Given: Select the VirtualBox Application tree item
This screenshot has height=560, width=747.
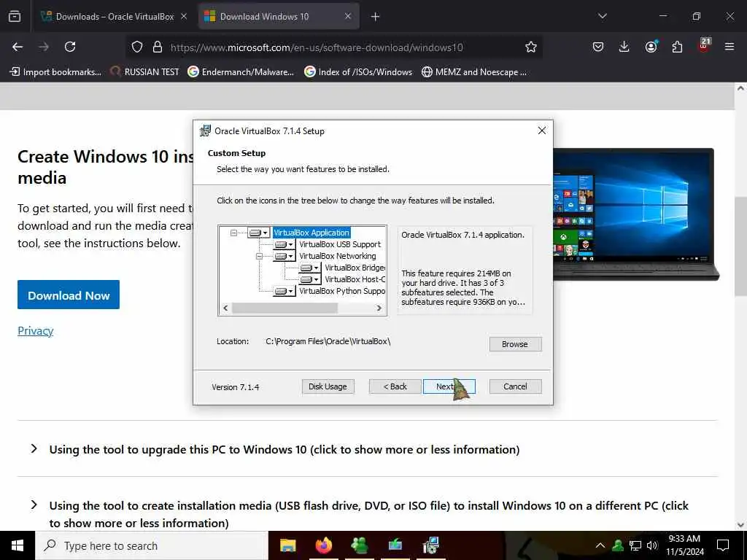Looking at the screenshot, I should 311,233.
